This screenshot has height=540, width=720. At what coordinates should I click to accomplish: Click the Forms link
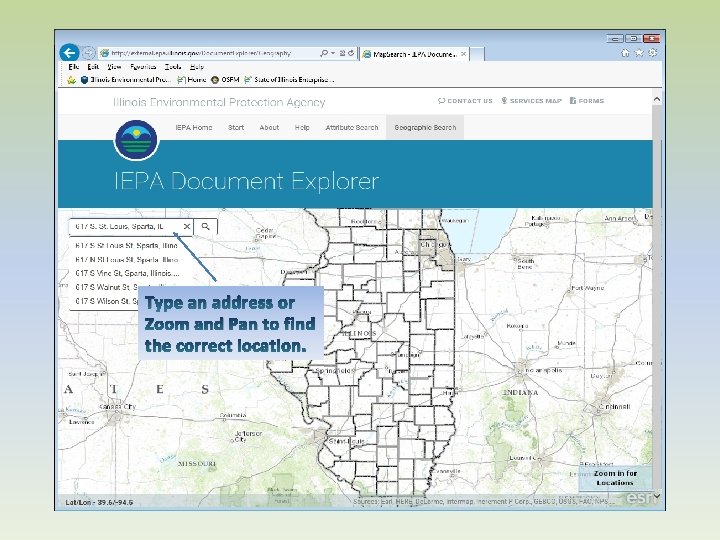tap(587, 101)
